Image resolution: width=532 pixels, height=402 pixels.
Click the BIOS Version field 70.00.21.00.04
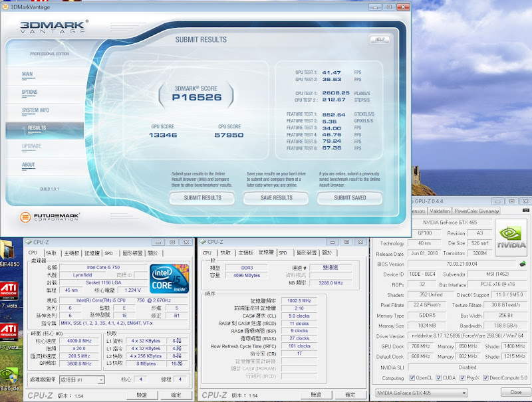pos(462,264)
